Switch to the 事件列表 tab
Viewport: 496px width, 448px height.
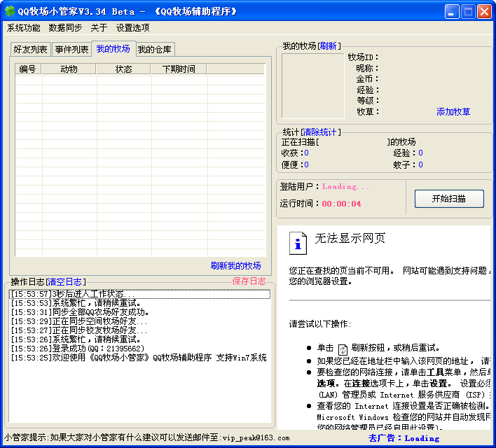point(71,50)
